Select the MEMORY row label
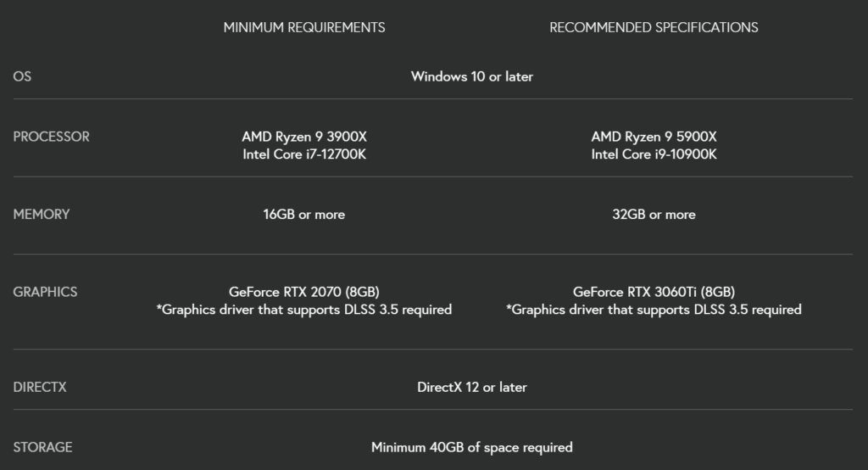The height and width of the screenshot is (470, 868). (x=41, y=214)
